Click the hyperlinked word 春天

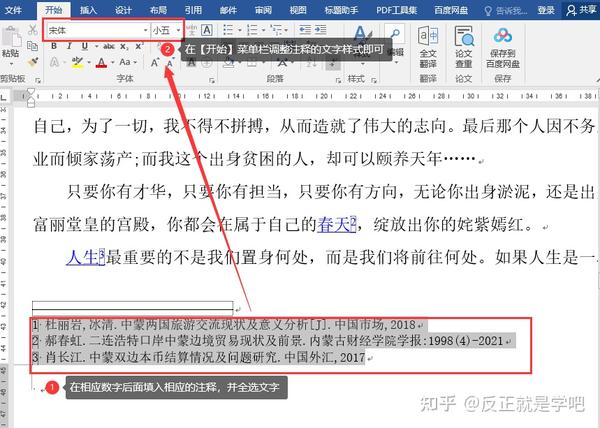click(x=334, y=224)
